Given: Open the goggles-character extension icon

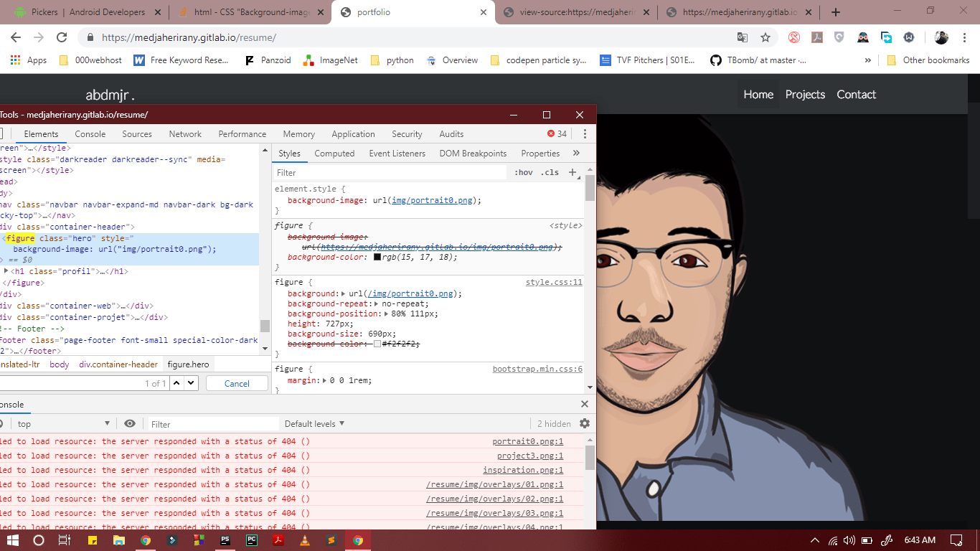Looking at the screenshot, I should click(x=863, y=37).
